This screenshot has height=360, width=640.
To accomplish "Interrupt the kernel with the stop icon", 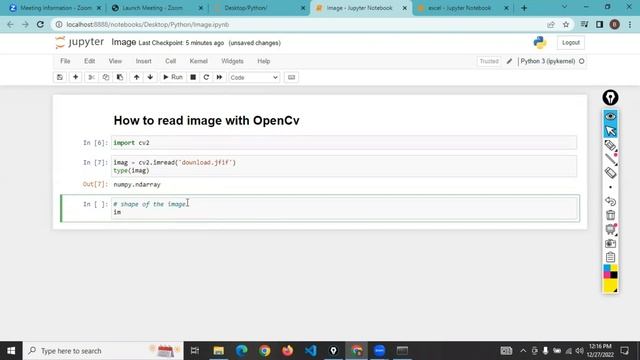I will 193,77.
